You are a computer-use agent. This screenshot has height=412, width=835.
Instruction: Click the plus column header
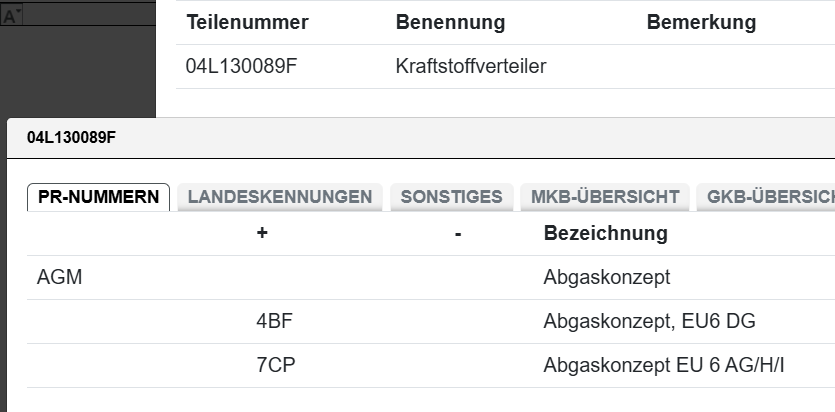click(x=262, y=234)
